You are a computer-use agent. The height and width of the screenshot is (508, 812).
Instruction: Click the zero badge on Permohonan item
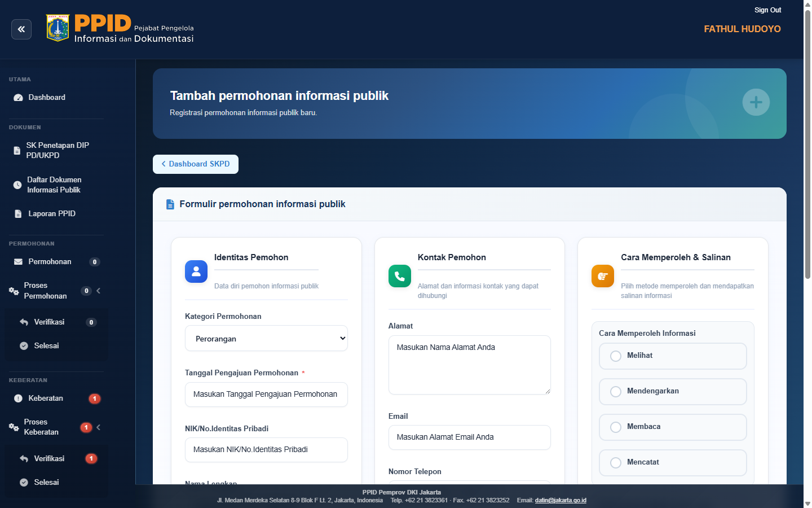click(x=95, y=262)
